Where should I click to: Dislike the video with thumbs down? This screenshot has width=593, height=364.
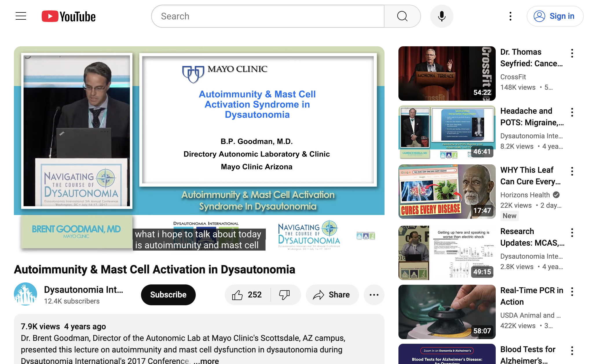(x=285, y=295)
